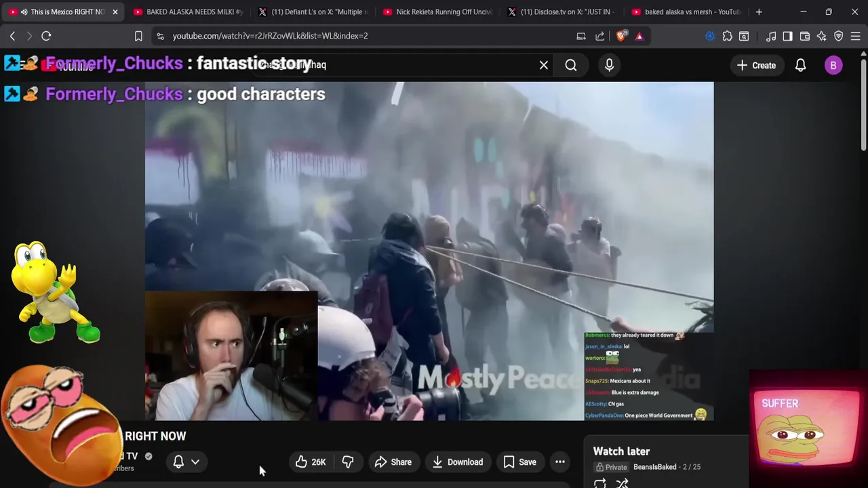The height and width of the screenshot is (488, 868).
Task: Open Leo AI sparkle icon
Action: pyautogui.click(x=822, y=36)
